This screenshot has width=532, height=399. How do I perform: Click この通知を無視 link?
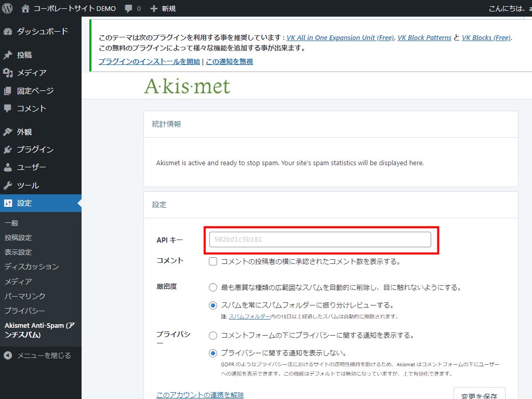(x=229, y=61)
